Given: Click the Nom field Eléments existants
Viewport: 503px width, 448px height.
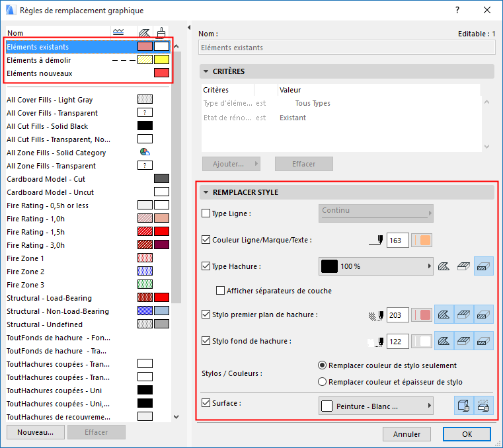Looking at the screenshot, I should pos(347,48).
